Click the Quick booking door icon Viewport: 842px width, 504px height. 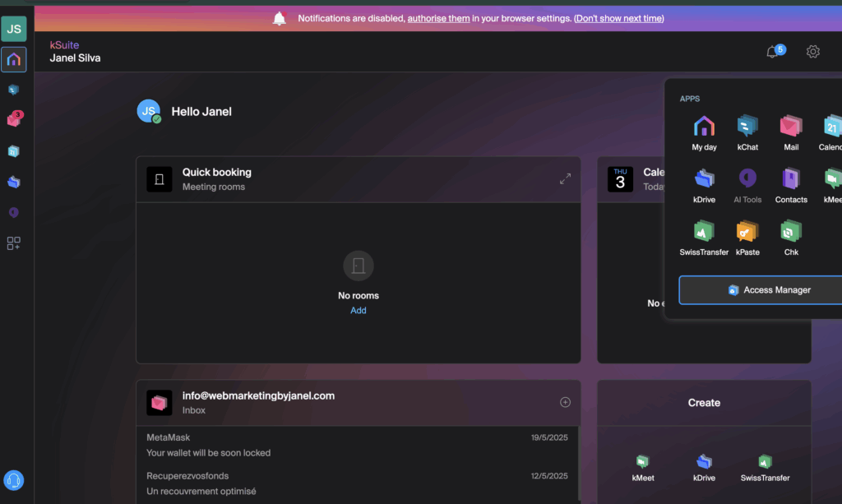coord(160,179)
